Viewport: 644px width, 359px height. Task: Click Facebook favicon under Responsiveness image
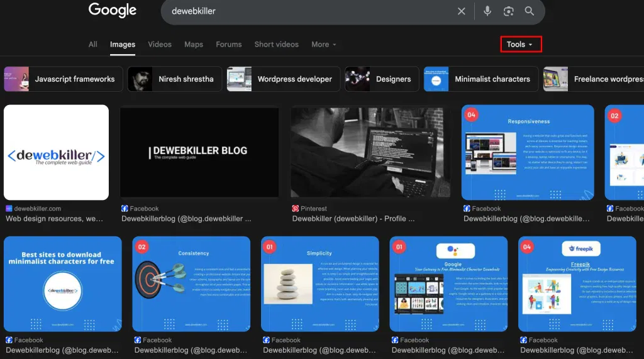click(x=467, y=209)
